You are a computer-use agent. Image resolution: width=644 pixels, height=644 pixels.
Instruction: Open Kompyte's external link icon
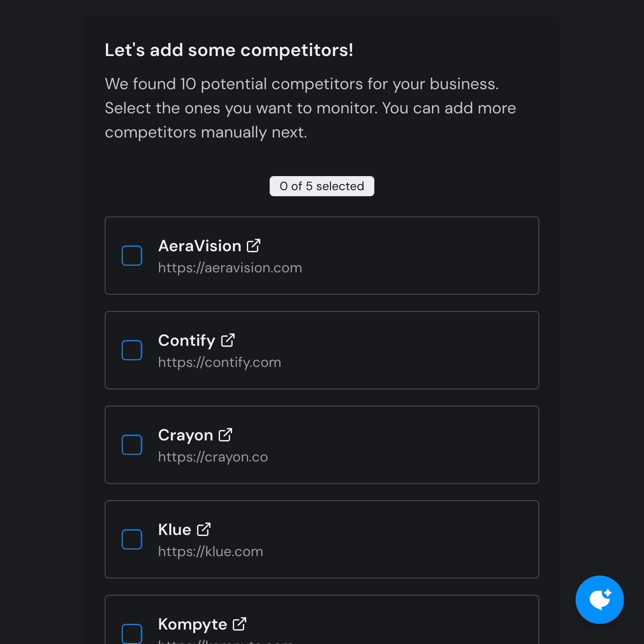click(x=240, y=624)
